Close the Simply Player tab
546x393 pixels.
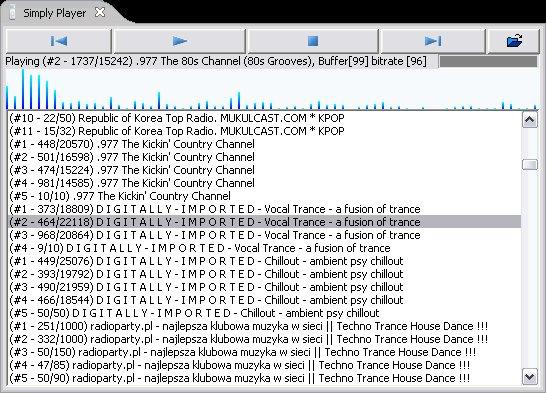(100, 13)
